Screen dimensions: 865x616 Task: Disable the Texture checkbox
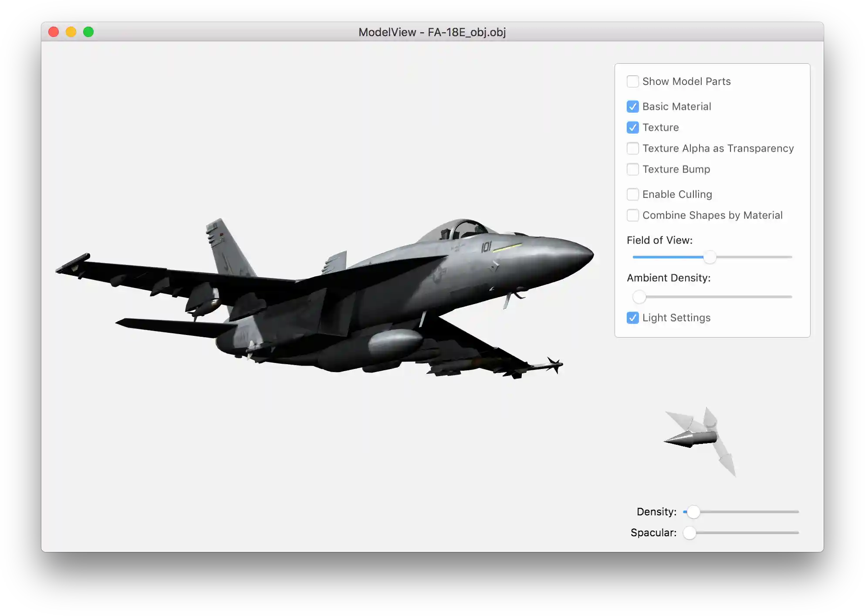632,128
